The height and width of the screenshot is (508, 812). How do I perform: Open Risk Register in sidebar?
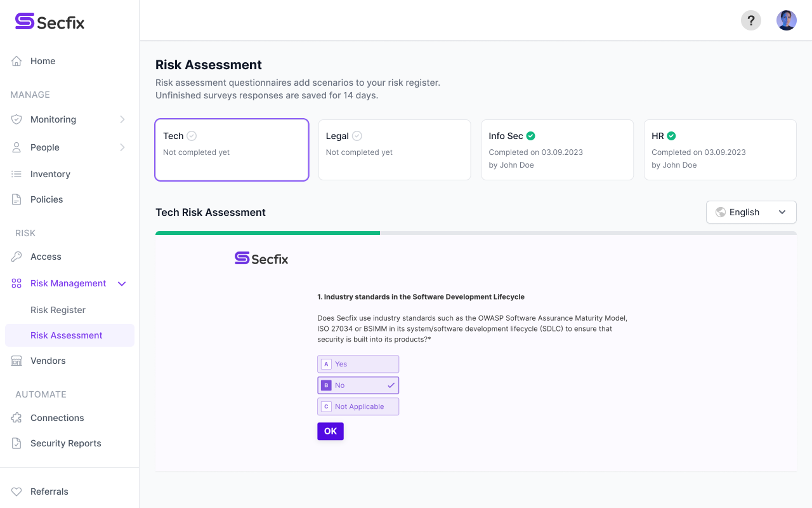(58, 310)
